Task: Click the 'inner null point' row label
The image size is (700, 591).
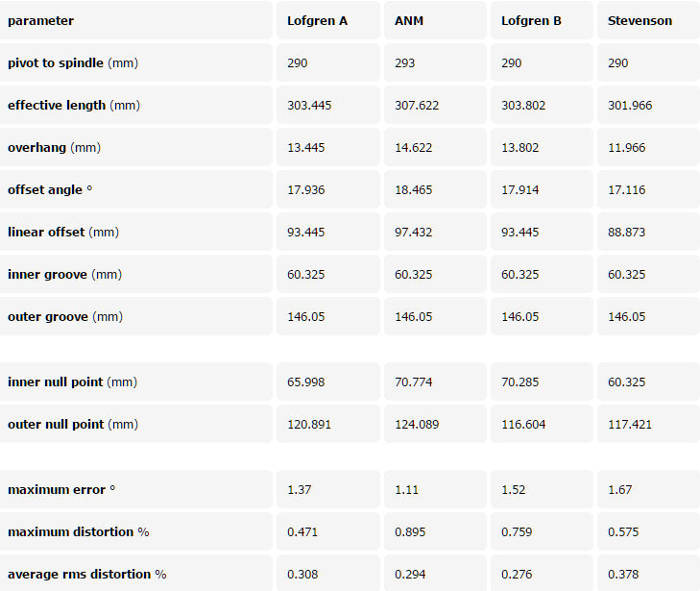Action: pyautogui.click(x=71, y=382)
